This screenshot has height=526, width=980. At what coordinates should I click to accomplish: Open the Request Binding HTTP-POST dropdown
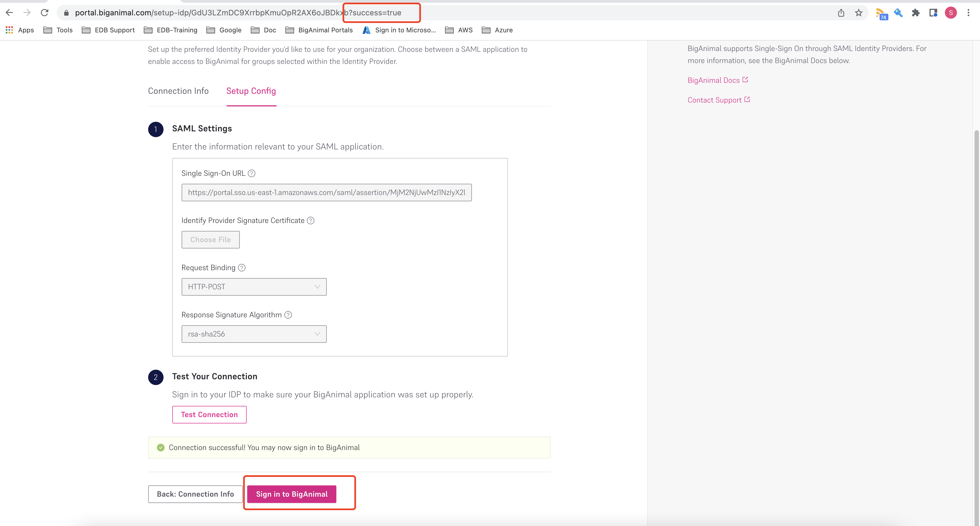254,287
